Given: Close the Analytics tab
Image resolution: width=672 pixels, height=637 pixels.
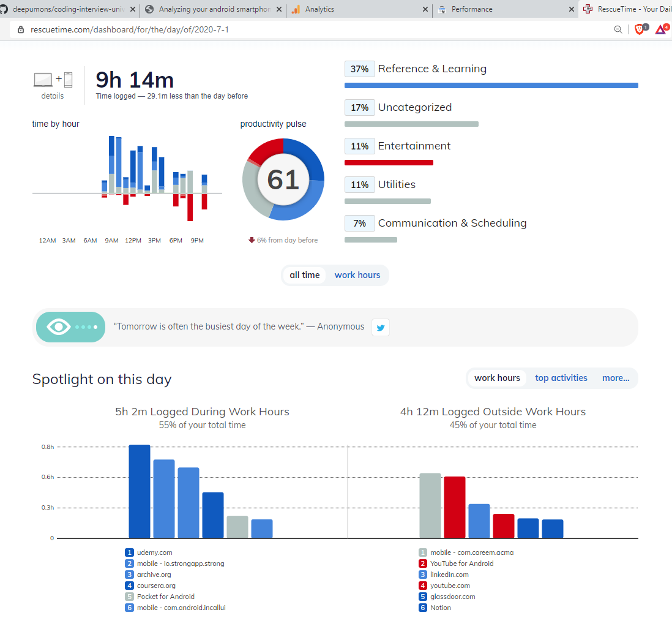Looking at the screenshot, I should 425,9.
